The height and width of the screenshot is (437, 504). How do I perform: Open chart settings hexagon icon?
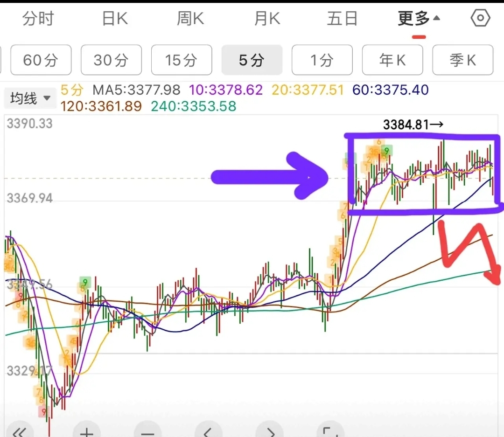click(481, 18)
